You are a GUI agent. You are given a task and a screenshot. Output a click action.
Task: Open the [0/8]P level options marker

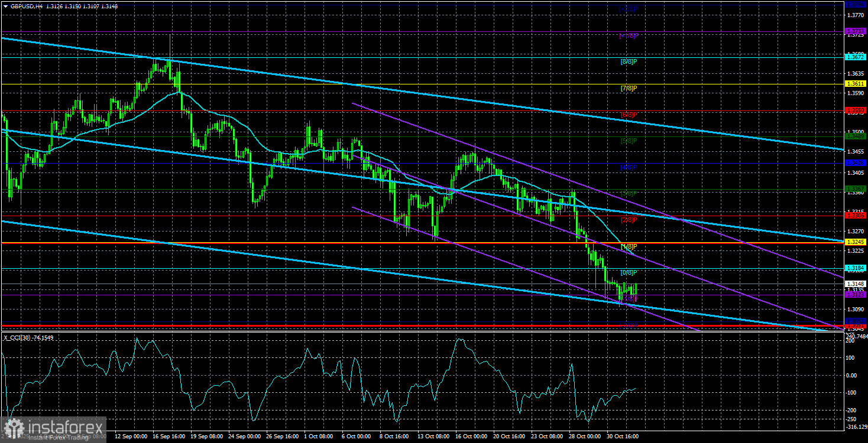(629, 272)
